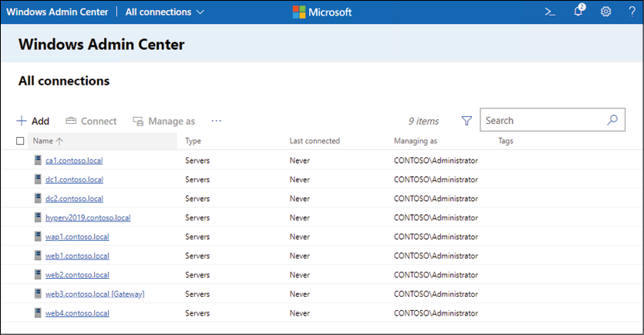Screen dimensions: 644x335
Task: Click CONTOSO\Administrator in web1 row
Action: pos(436,256)
